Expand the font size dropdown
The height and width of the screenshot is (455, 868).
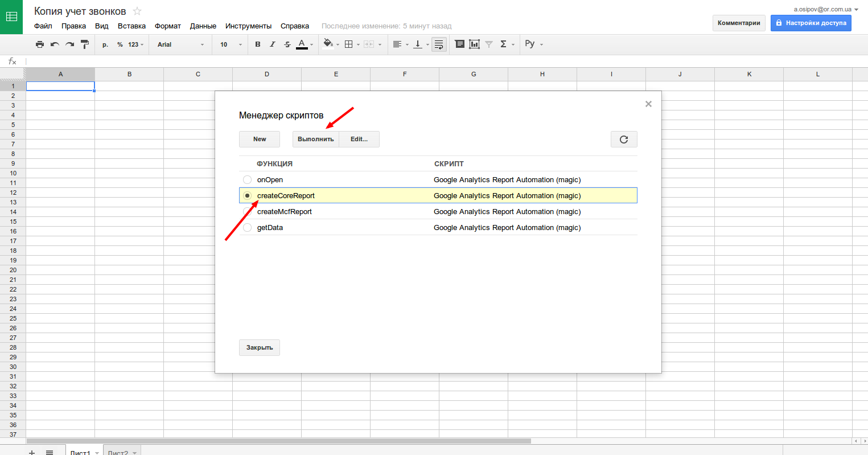(231, 44)
